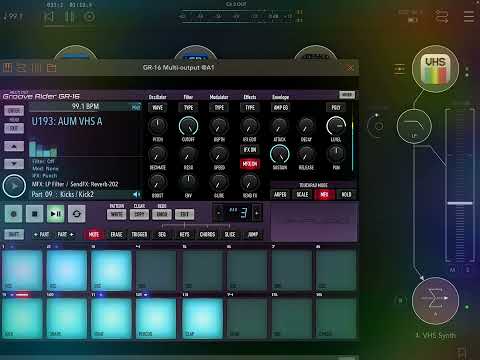Select the JUMP pad mode

coord(253,235)
